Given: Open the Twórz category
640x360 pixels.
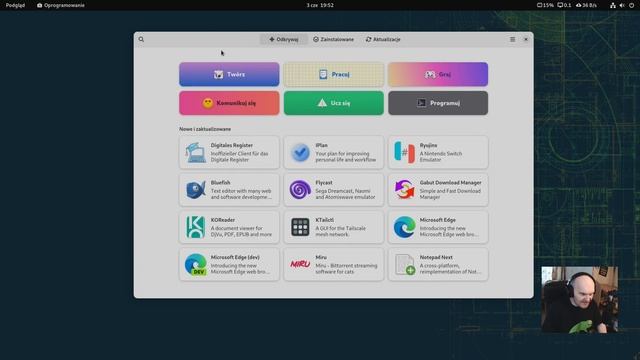Looking at the screenshot, I should tap(229, 74).
